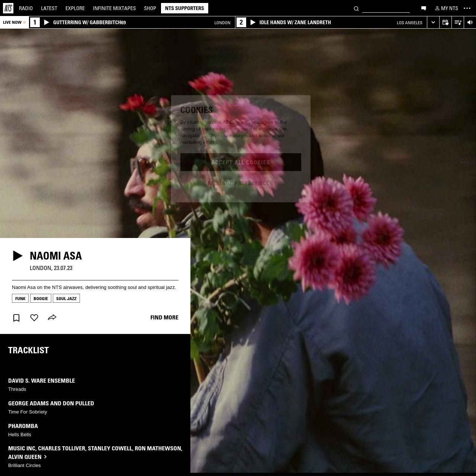The height and width of the screenshot is (476, 476).
Task: Click Manage Preferences in the cookie dialog
Action: [241, 183]
